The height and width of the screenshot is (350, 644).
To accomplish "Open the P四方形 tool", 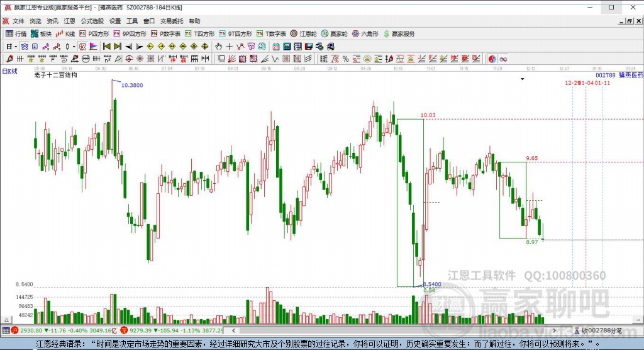I will coord(94,34).
